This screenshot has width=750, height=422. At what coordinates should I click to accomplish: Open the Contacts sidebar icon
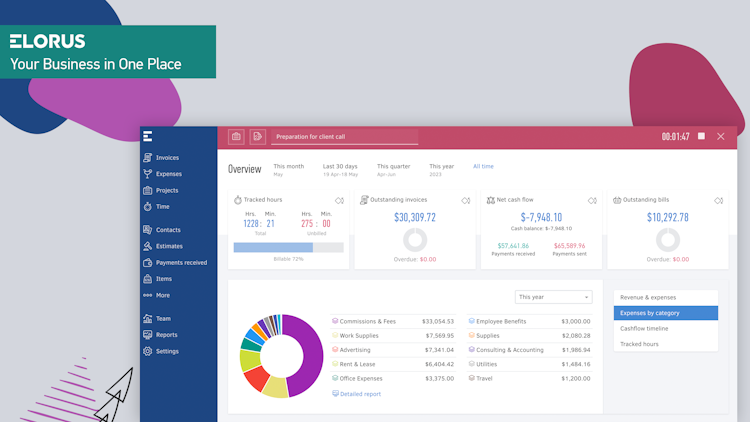[x=148, y=230]
